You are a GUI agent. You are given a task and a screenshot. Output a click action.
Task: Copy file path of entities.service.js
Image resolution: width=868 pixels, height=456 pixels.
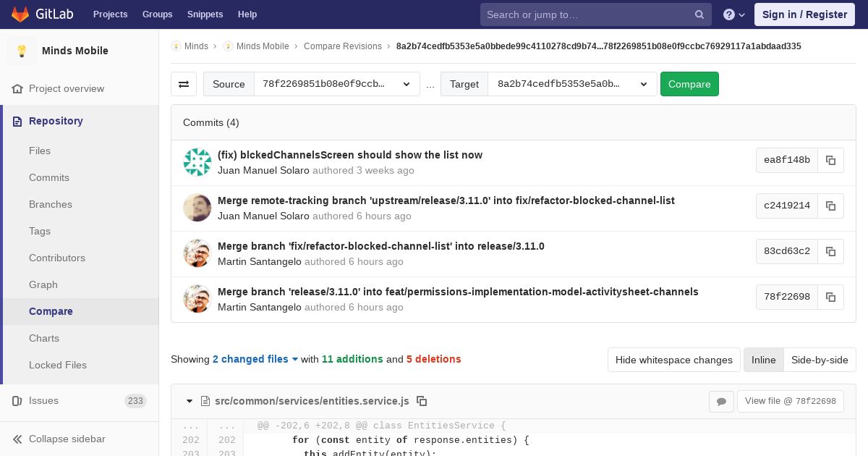422,401
